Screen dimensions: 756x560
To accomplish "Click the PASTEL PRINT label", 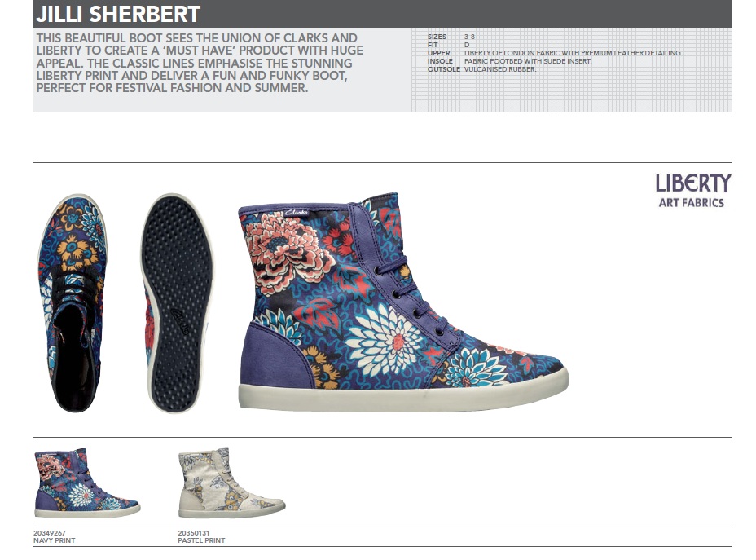I will 201,540.
